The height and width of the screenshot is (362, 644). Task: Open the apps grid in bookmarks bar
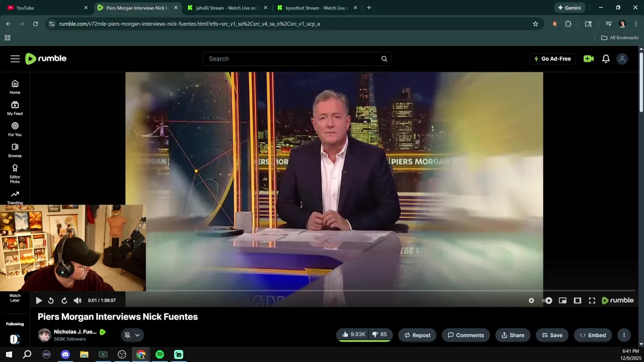(8, 38)
